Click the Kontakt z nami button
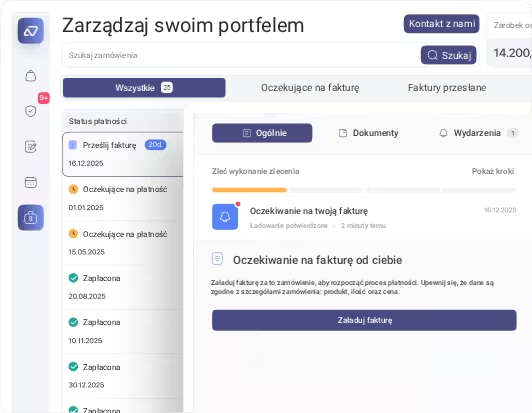The height and width of the screenshot is (413, 532). (x=441, y=24)
